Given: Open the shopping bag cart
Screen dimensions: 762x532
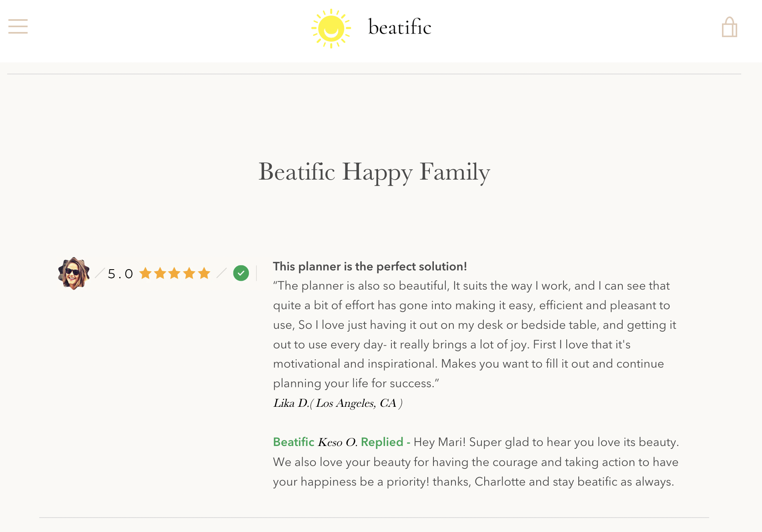Looking at the screenshot, I should (729, 27).
